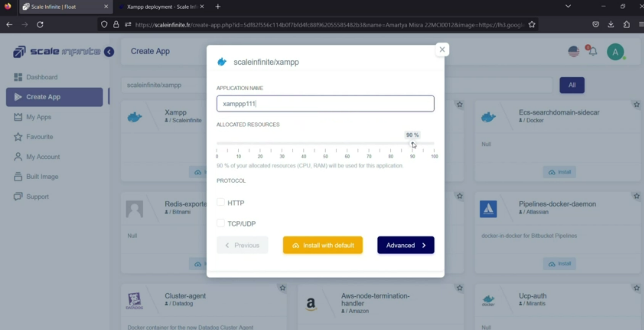Favourite the Pipelines-docker-daemon app
644x330 pixels.
tap(636, 196)
